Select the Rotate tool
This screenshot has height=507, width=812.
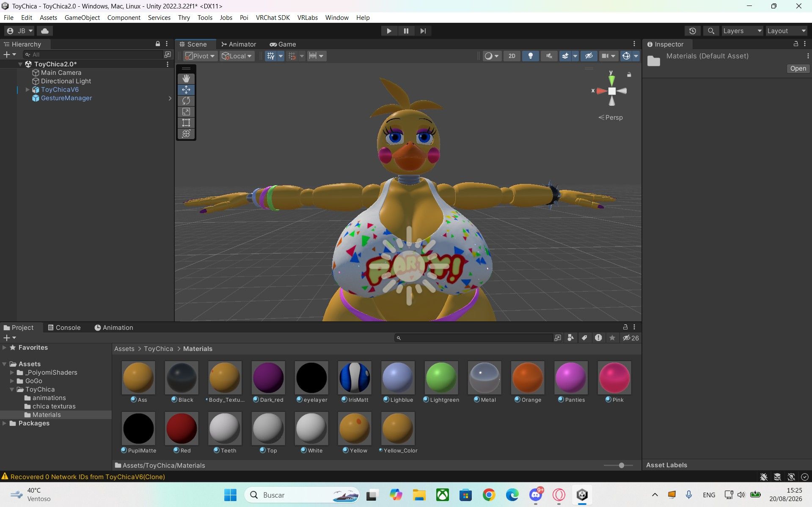[x=186, y=101]
